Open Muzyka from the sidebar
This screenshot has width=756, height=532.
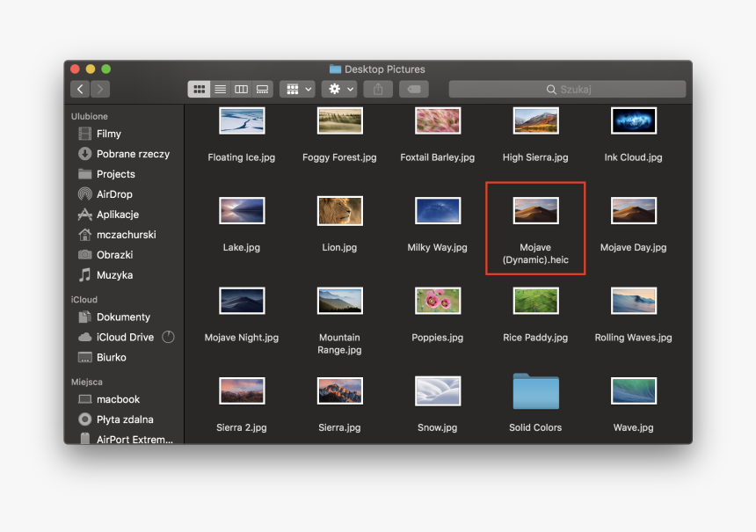(x=113, y=274)
